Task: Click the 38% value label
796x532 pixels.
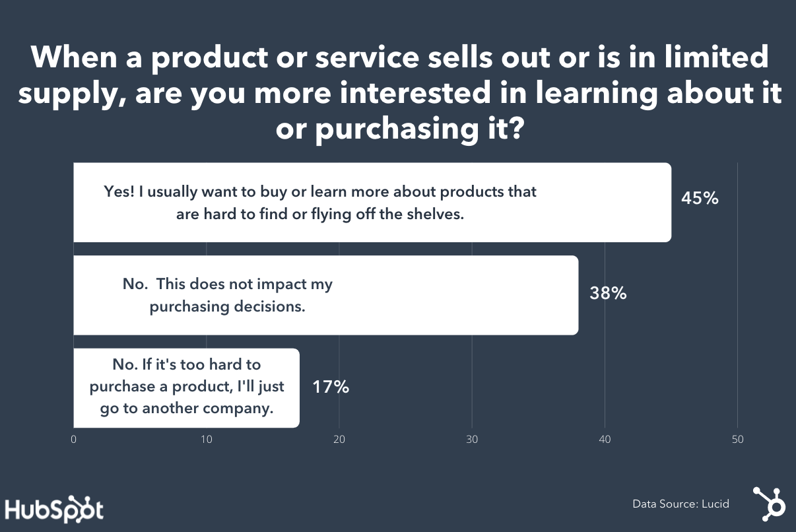Action: [608, 293]
